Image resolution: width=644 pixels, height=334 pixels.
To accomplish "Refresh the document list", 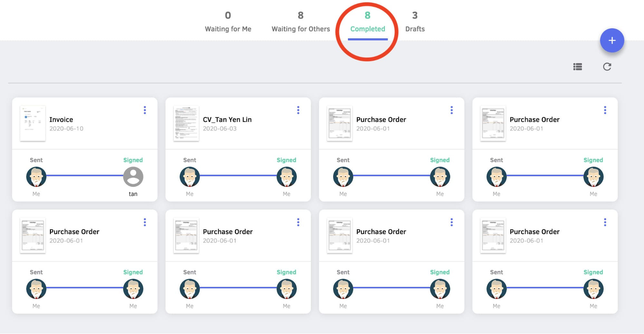I will tap(607, 67).
